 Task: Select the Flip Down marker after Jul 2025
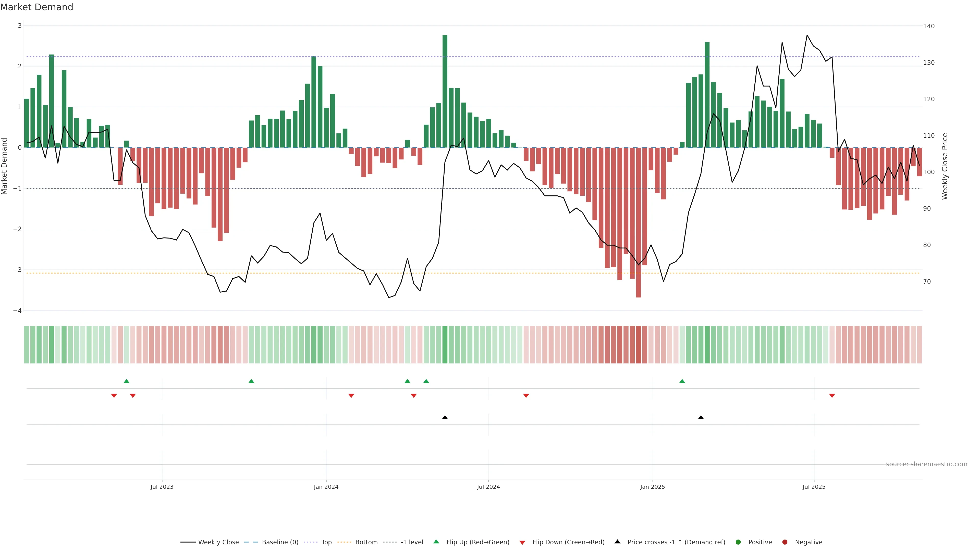[x=832, y=395]
